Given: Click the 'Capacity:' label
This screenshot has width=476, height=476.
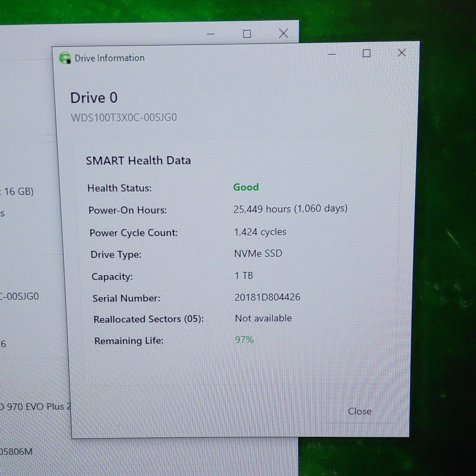Looking at the screenshot, I should pos(112,277).
